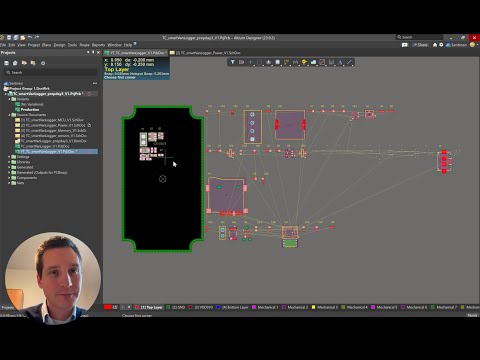Collapse the Source Documents folder

(9, 115)
